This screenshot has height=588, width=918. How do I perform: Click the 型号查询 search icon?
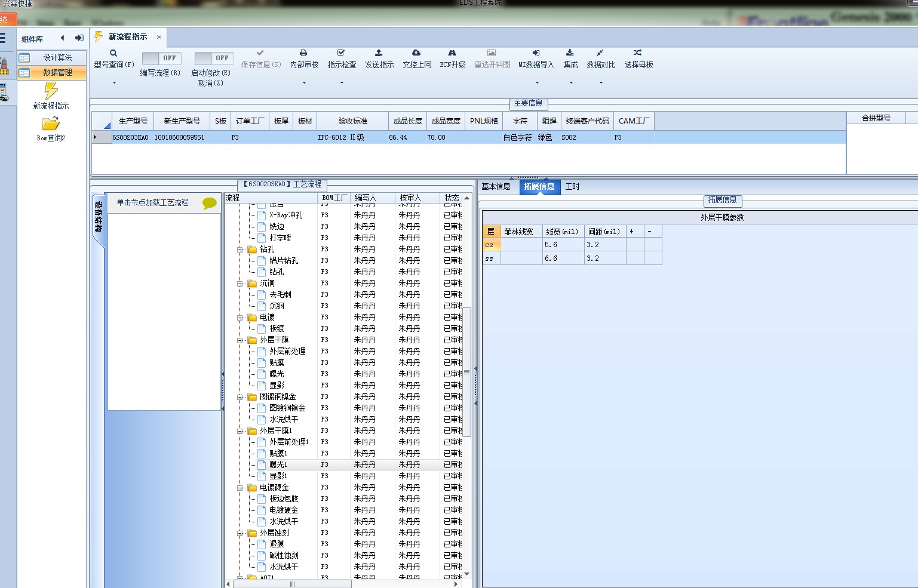click(113, 53)
